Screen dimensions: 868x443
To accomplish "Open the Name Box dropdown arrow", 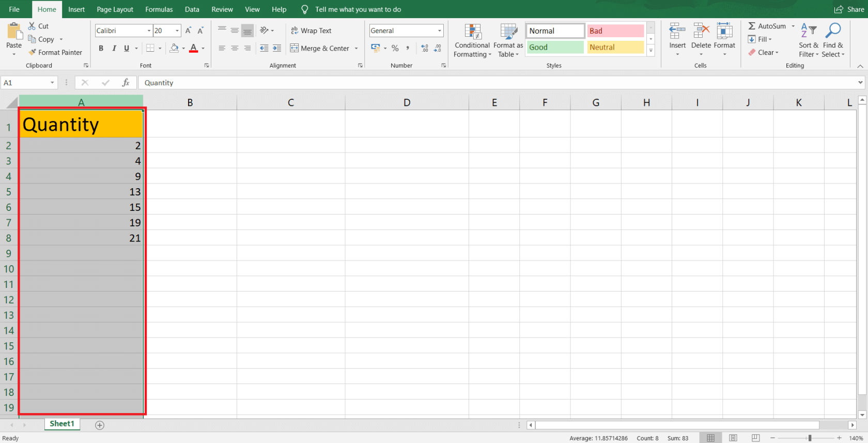I will 52,83.
